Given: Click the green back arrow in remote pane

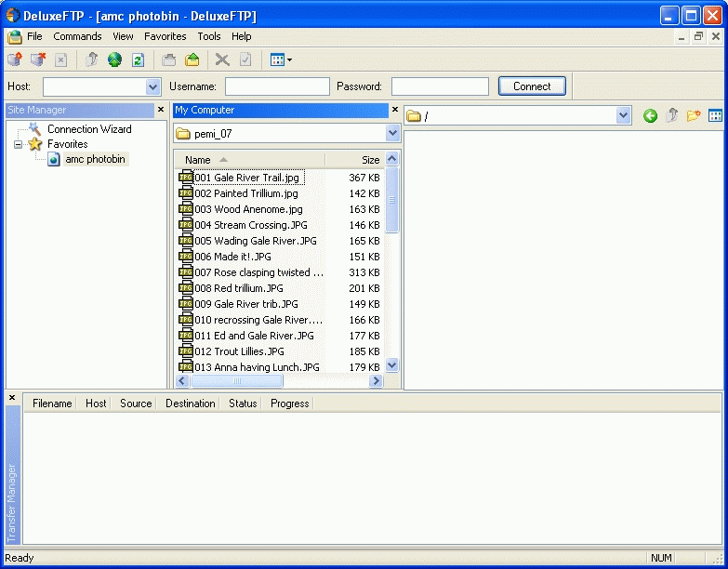Looking at the screenshot, I should (650, 116).
